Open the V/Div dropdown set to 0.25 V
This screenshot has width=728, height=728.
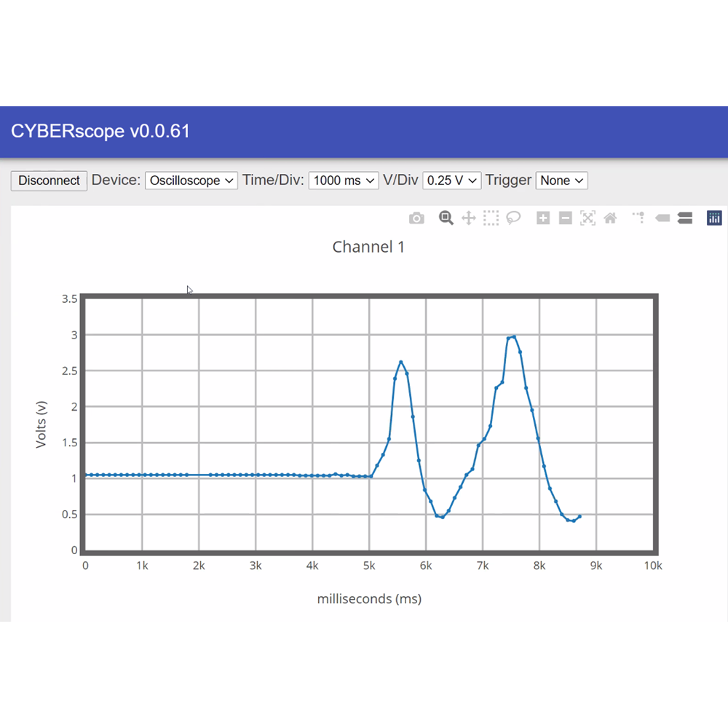(x=452, y=180)
